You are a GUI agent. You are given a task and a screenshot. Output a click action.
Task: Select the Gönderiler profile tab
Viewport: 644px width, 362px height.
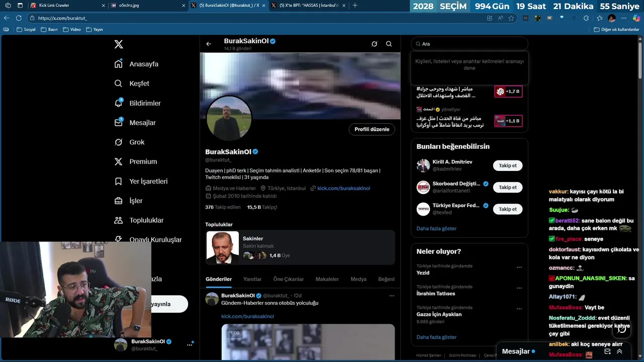[x=219, y=279]
